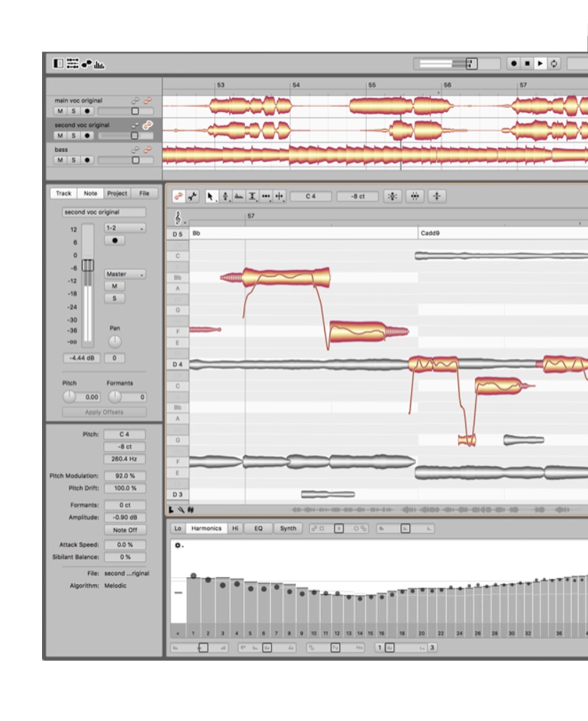Click the Pitch offset knob
The image size is (588, 721).
point(70,397)
